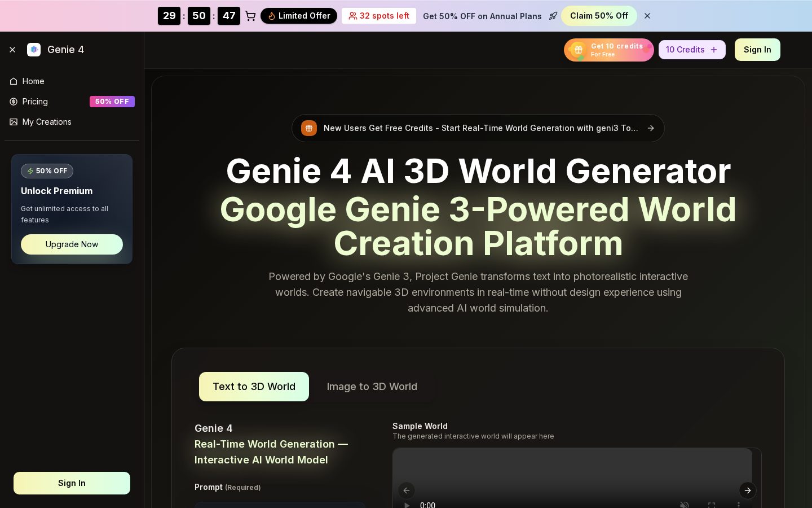The image size is (812, 508).
Task: Close the sidebar with the X icon
Action: click(x=12, y=50)
